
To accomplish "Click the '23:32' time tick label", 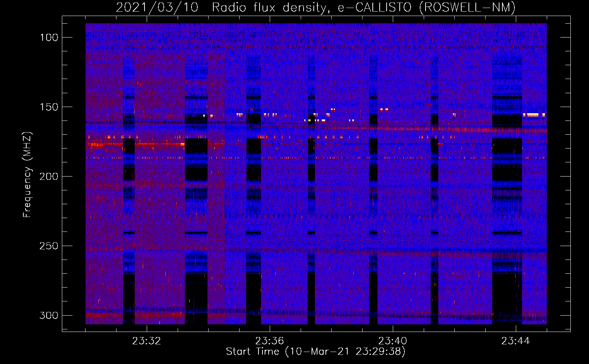I will (x=147, y=341).
